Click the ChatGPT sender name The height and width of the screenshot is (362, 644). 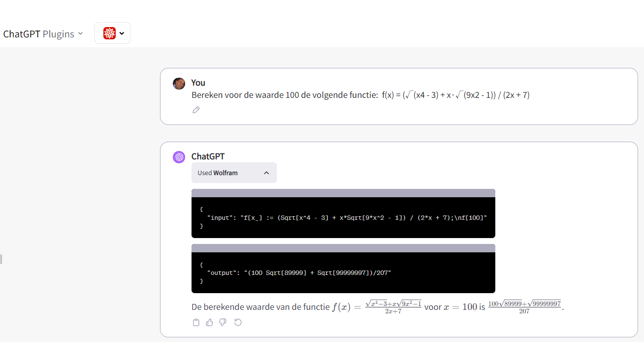208,156
